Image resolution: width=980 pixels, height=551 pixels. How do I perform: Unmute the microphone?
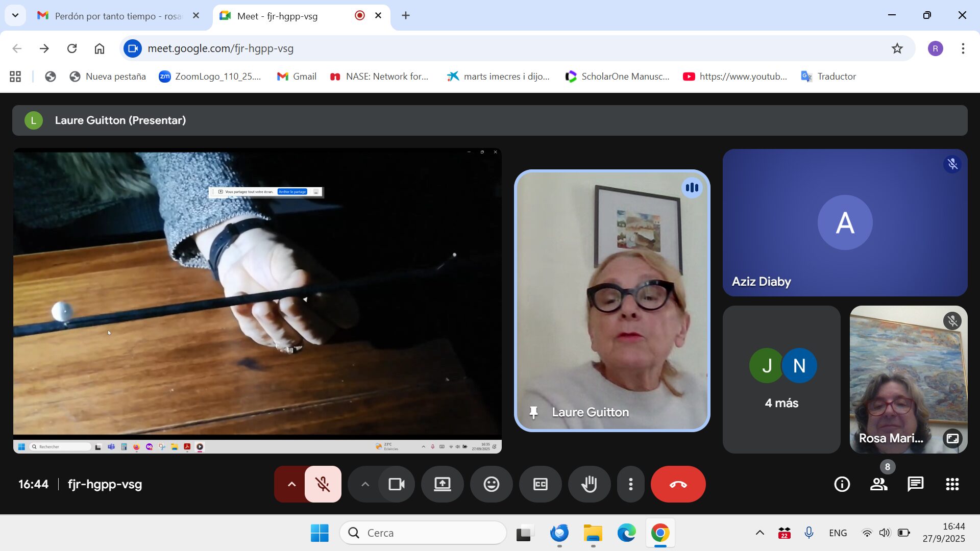(x=323, y=484)
